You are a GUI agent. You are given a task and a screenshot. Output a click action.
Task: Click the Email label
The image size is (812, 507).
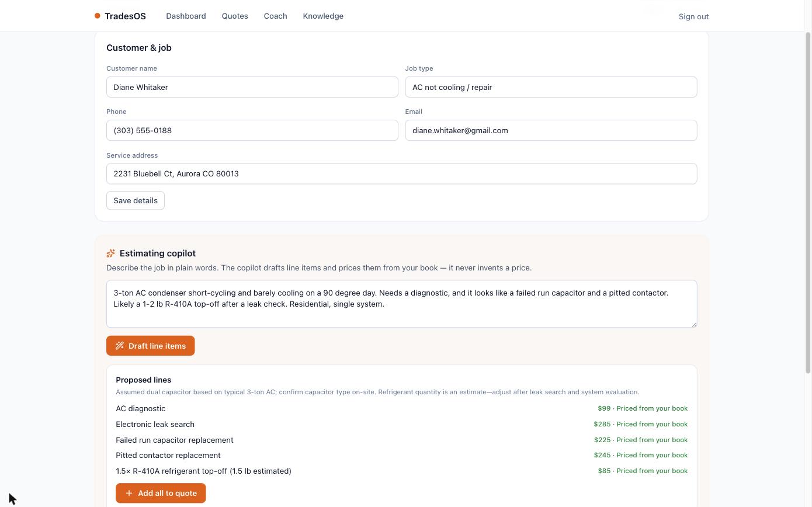click(x=414, y=112)
